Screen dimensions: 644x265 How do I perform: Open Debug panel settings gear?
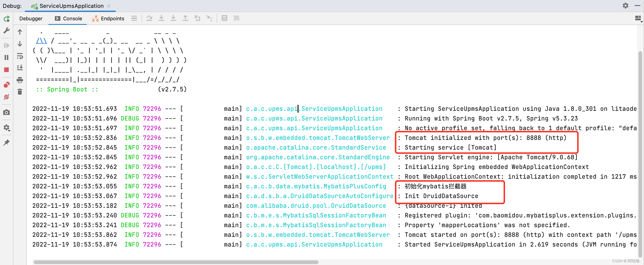(x=626, y=6)
